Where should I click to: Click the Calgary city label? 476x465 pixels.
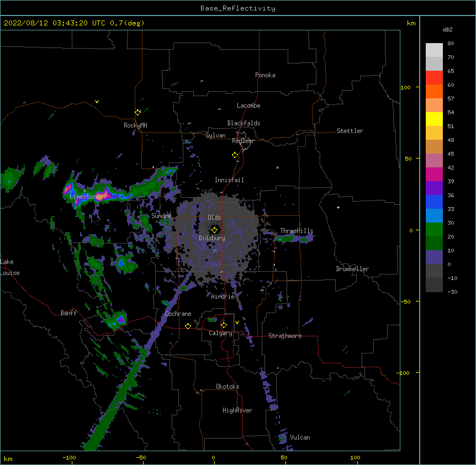pos(220,333)
